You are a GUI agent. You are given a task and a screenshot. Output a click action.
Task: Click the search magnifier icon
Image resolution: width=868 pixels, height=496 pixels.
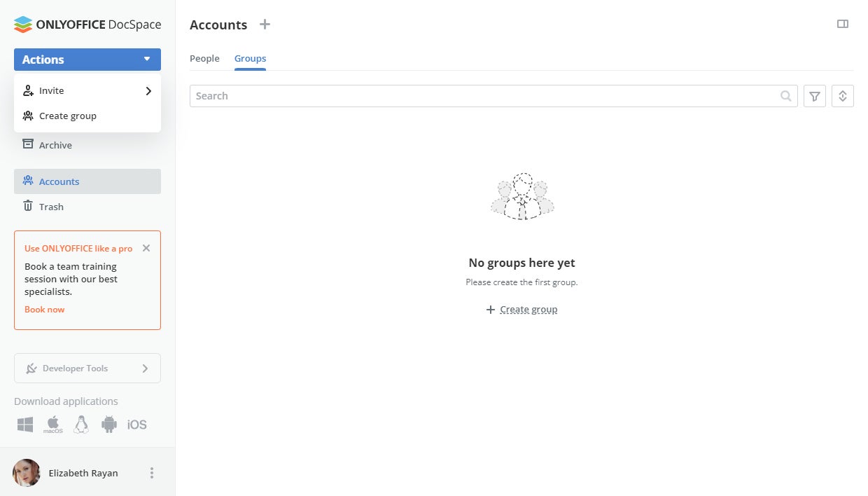click(x=786, y=96)
